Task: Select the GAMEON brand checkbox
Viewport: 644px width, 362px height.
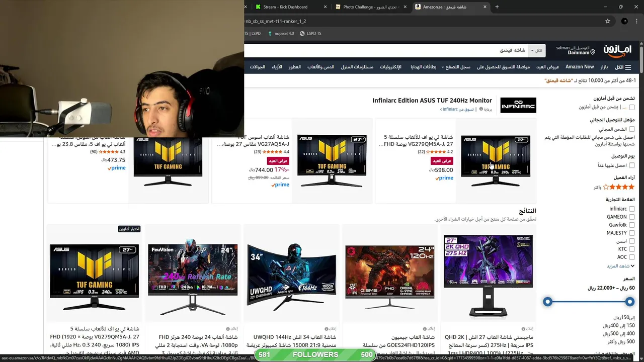Action: pos(631,217)
